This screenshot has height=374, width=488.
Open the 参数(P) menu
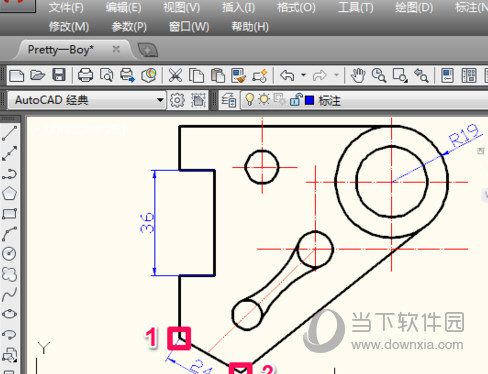tap(129, 26)
